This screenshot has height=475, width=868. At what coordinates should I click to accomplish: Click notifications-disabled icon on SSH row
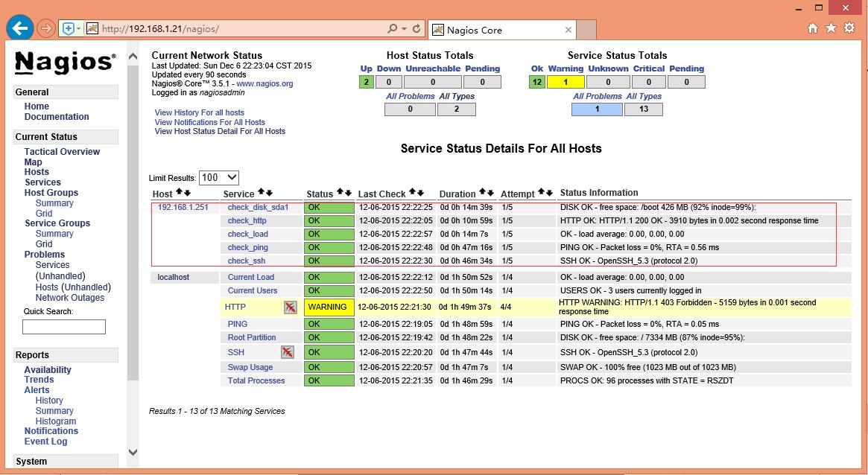pos(287,352)
